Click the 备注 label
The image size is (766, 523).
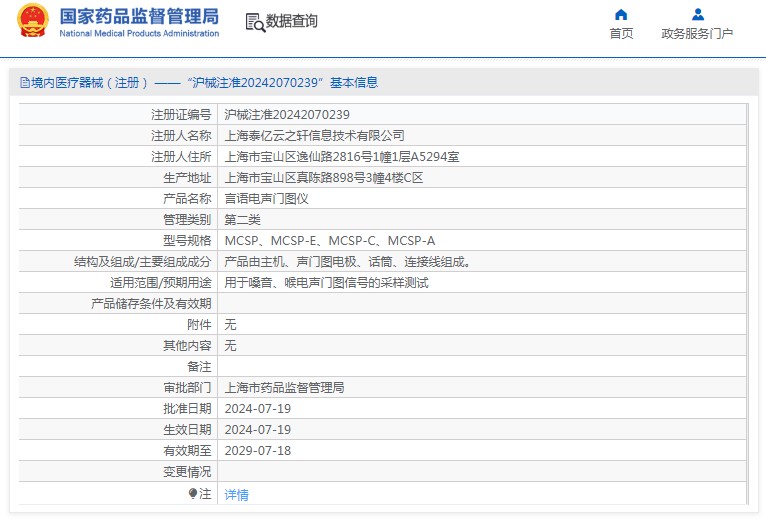click(x=199, y=366)
